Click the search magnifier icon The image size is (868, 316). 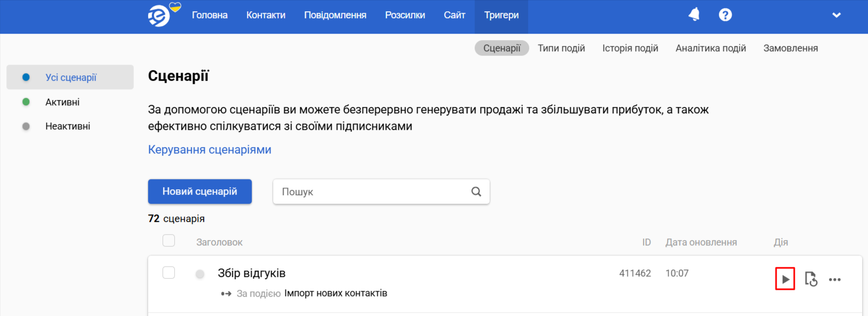pos(476,191)
